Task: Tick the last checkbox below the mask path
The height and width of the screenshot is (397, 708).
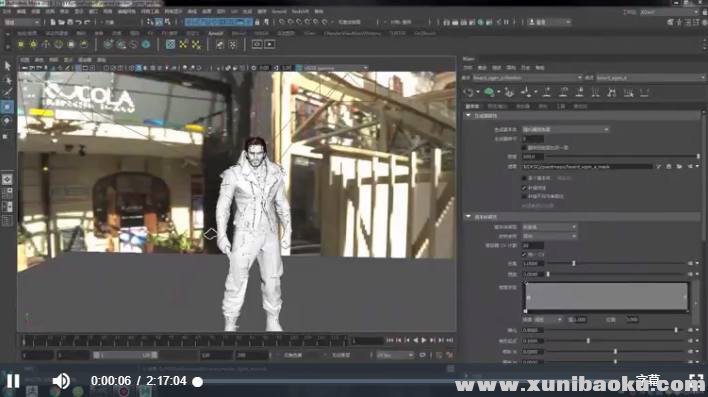Action: click(524, 196)
